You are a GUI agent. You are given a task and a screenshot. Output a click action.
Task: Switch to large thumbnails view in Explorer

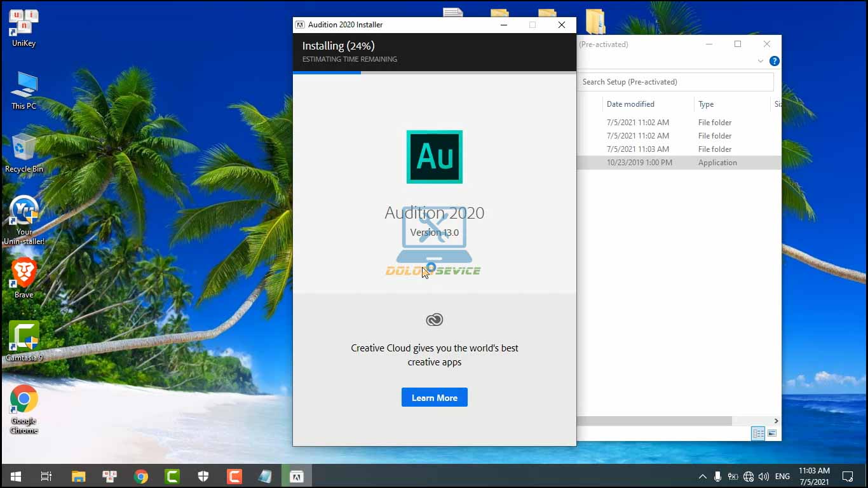click(772, 433)
